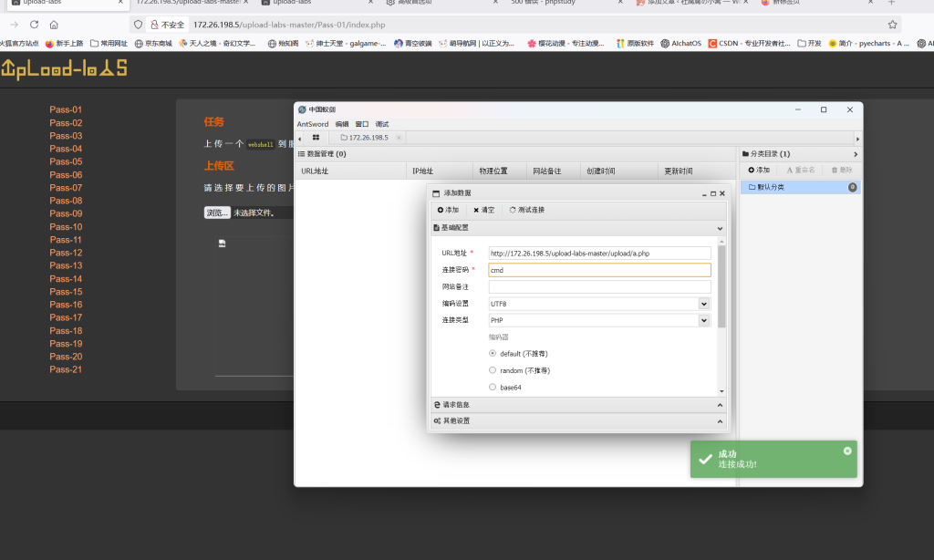Click 删除 in the 分类目录 panel
934x560 pixels.
click(842, 170)
